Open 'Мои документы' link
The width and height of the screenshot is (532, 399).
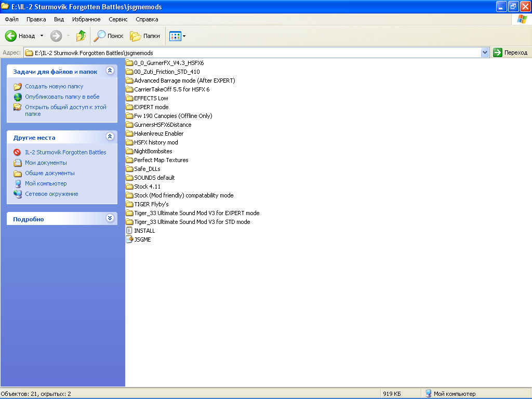[x=46, y=163]
